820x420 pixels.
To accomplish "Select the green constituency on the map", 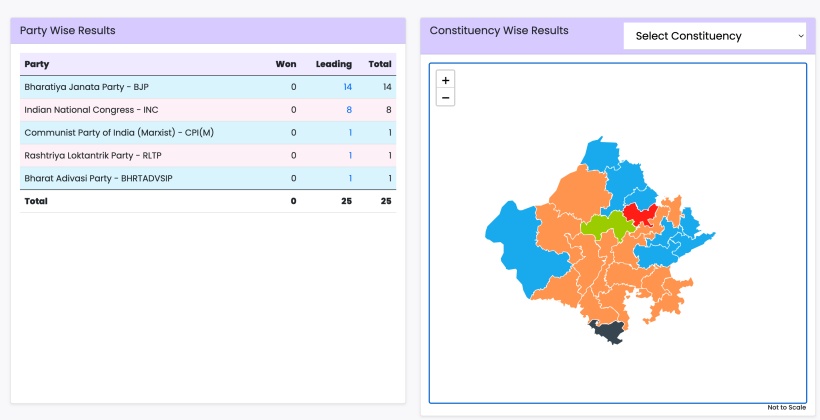I will 604,227.
